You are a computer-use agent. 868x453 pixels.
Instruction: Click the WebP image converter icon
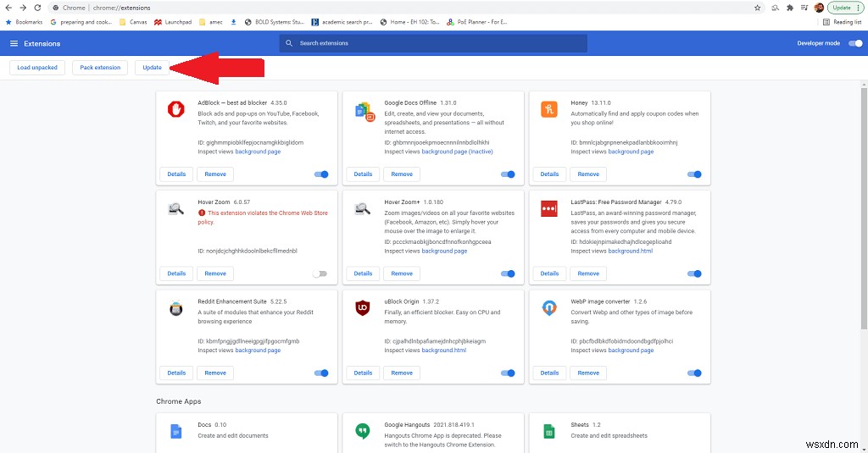pos(549,308)
